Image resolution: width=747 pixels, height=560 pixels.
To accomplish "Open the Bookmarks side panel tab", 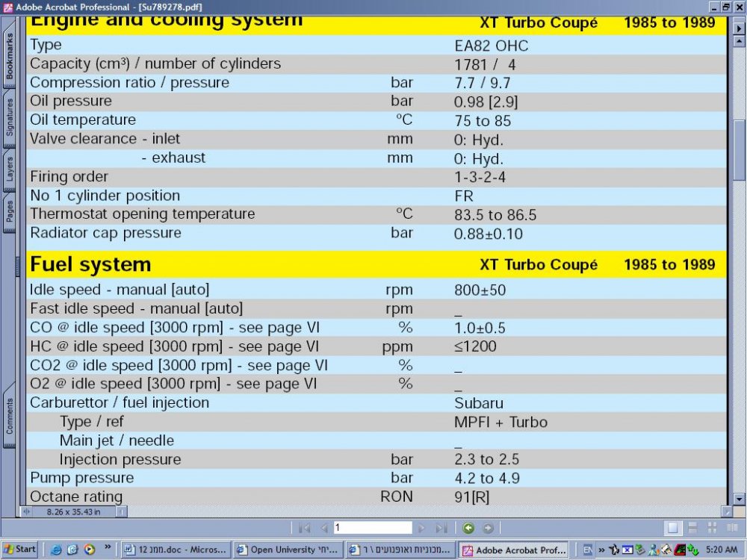I will 9,56.
